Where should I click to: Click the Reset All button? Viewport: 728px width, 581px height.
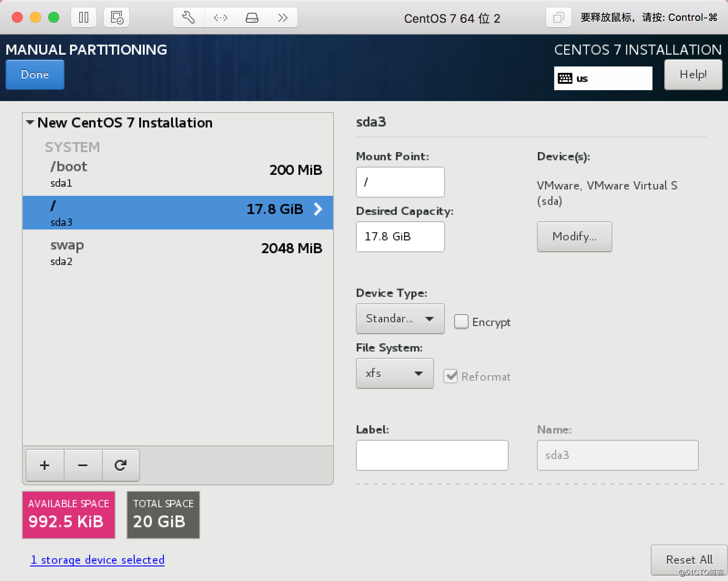[x=689, y=560]
